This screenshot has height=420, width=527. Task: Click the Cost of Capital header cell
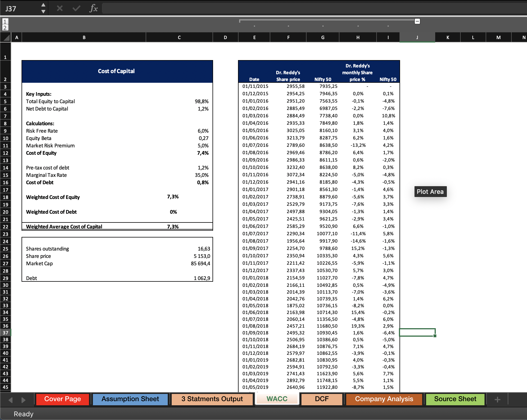[117, 71]
